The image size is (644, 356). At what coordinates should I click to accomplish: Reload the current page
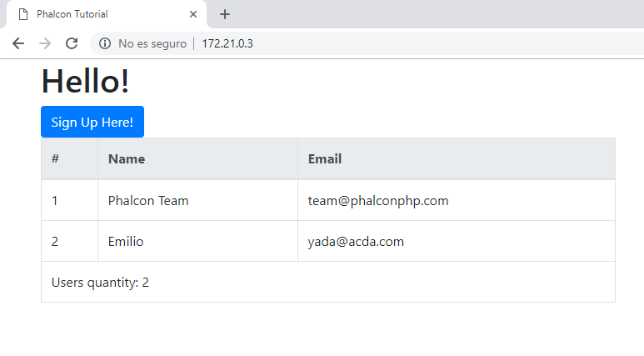pyautogui.click(x=72, y=43)
